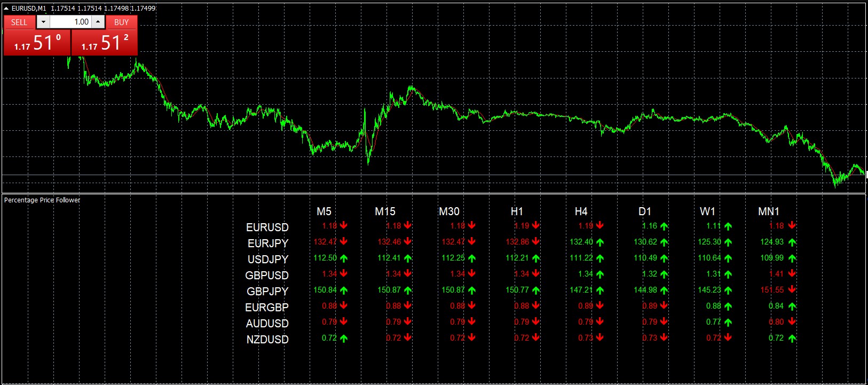Click the green up arrow for EURUSD W1

tap(728, 226)
